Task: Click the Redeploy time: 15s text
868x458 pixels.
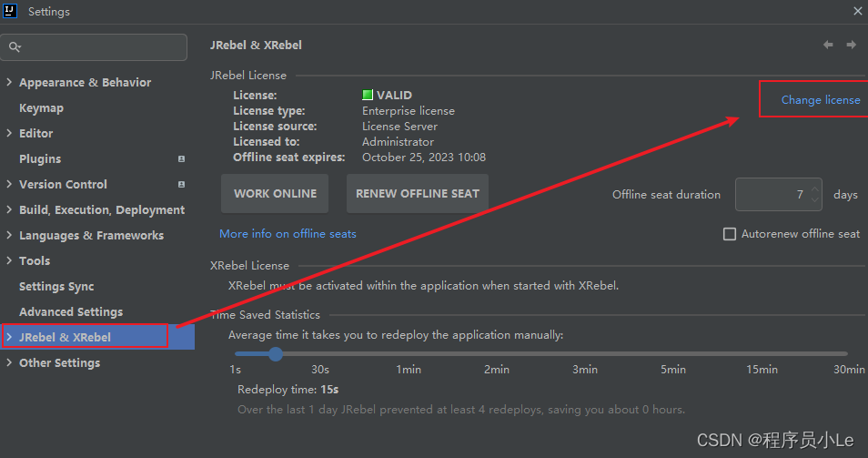Action: 288,390
